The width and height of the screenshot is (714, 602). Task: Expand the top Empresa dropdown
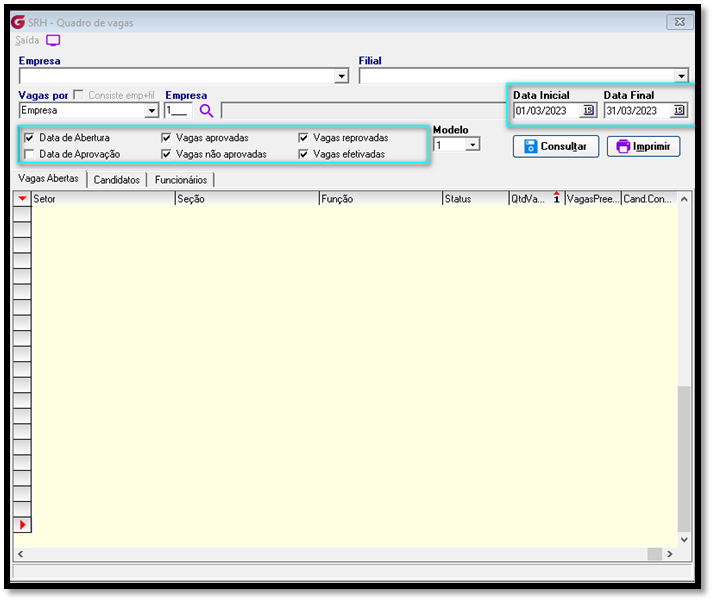341,76
